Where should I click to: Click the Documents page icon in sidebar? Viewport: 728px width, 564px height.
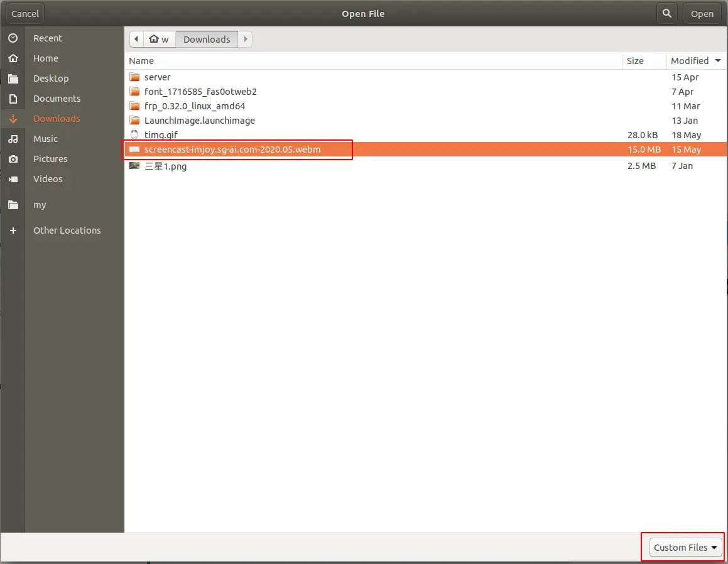[13, 99]
